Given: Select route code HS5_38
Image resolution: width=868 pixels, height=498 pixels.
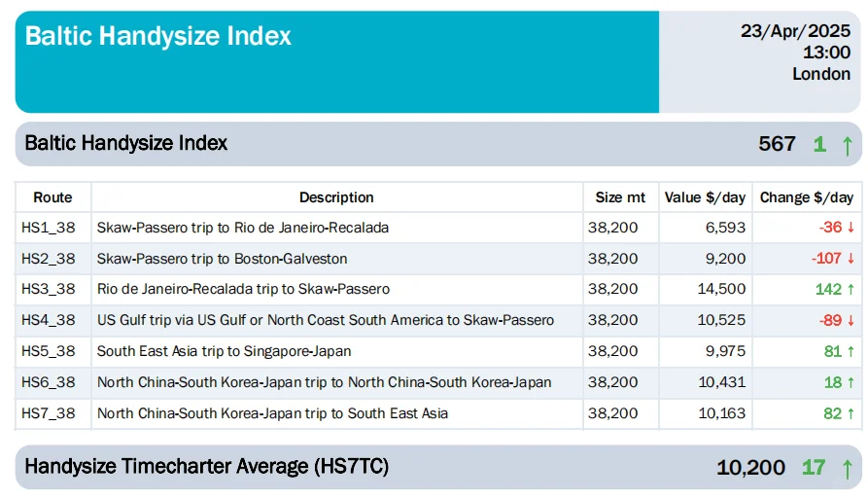Looking at the screenshot, I should tap(49, 351).
